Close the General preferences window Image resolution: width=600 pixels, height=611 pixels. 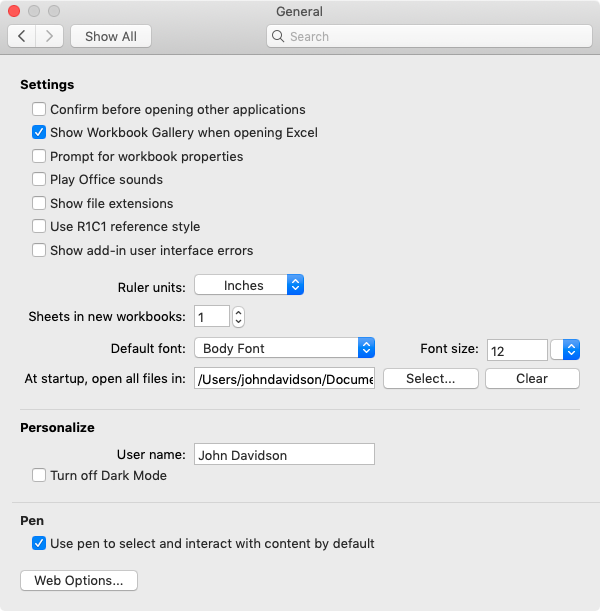(x=14, y=11)
